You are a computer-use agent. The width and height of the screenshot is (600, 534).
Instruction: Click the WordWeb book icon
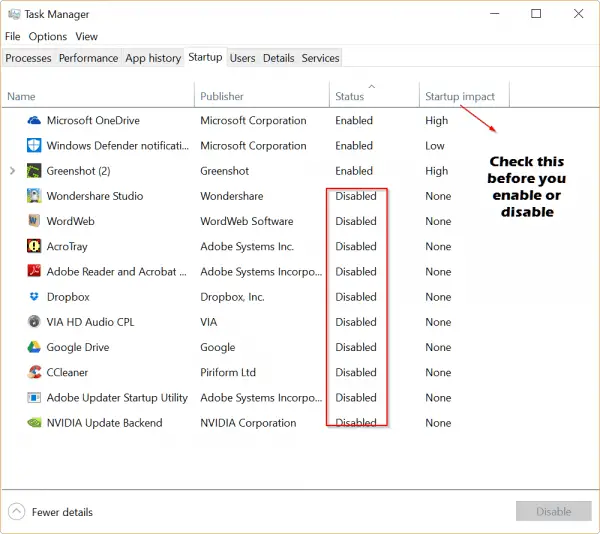click(34, 221)
